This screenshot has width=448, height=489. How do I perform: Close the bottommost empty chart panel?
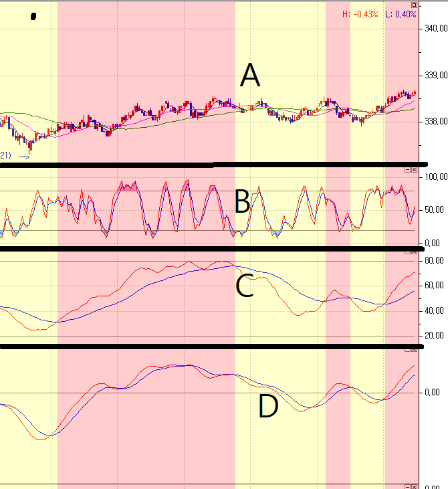(415, 486)
